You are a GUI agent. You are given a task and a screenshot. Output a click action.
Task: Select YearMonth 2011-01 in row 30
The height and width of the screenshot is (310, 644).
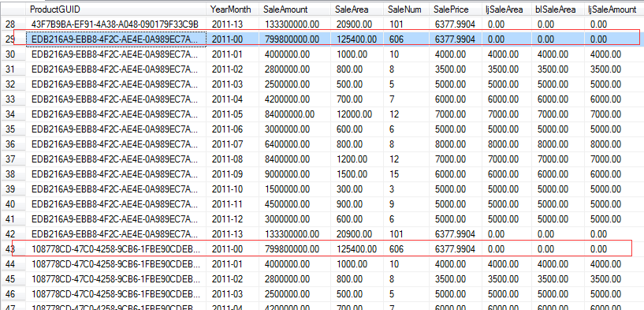[233, 54]
